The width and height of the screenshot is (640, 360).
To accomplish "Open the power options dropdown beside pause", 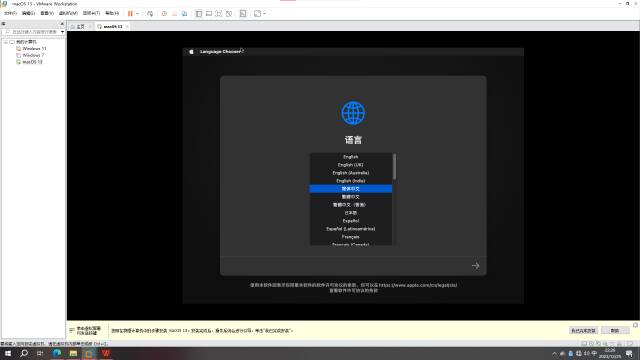I will pos(137,13).
